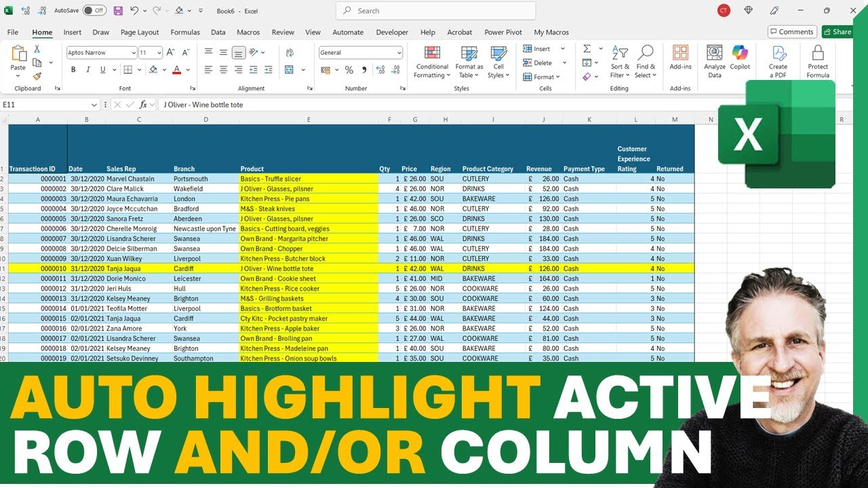The width and height of the screenshot is (868, 488).
Task: Click the Format cells button
Action: [542, 77]
